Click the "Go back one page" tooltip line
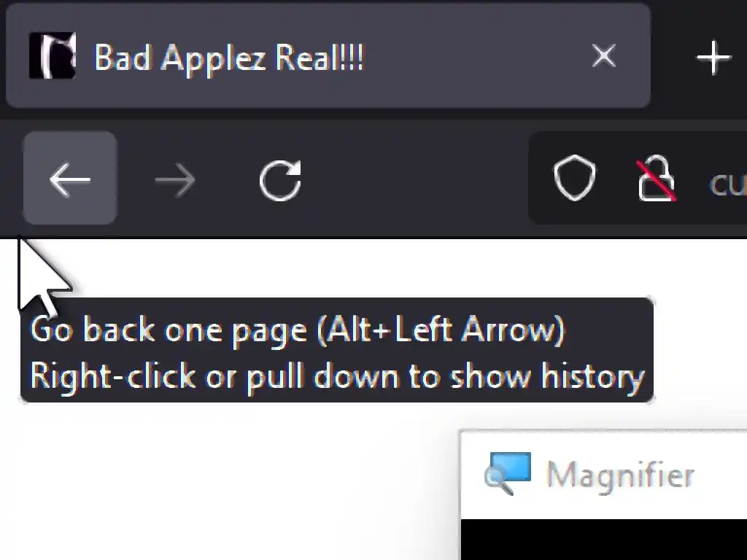747x560 pixels. point(298,330)
